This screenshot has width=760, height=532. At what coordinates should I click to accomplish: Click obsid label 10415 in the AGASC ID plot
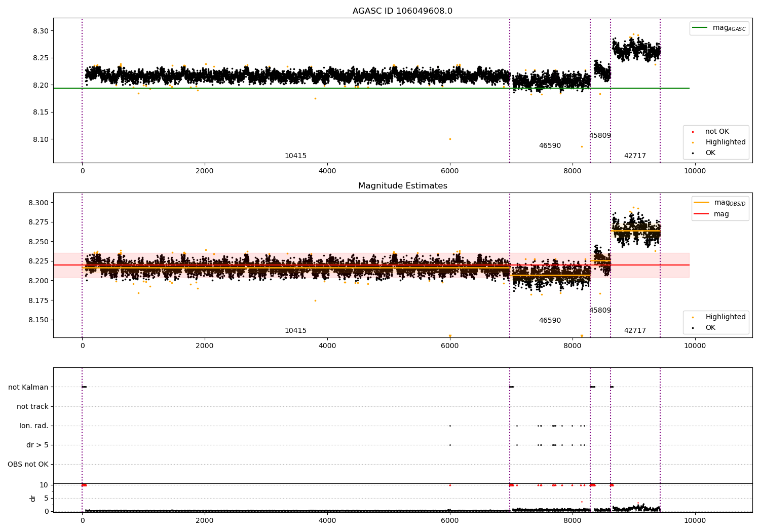[295, 156]
